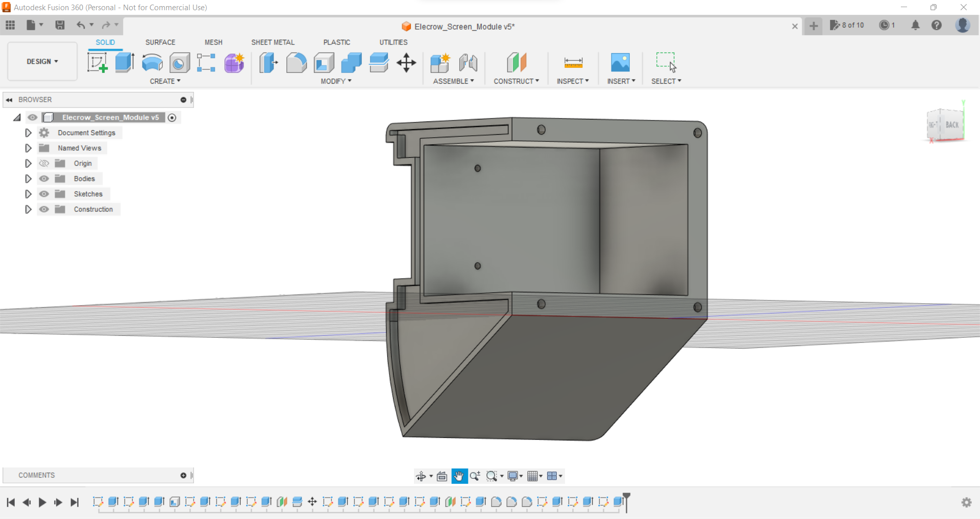
Task: Open the Revolve tool
Action: tap(152, 62)
